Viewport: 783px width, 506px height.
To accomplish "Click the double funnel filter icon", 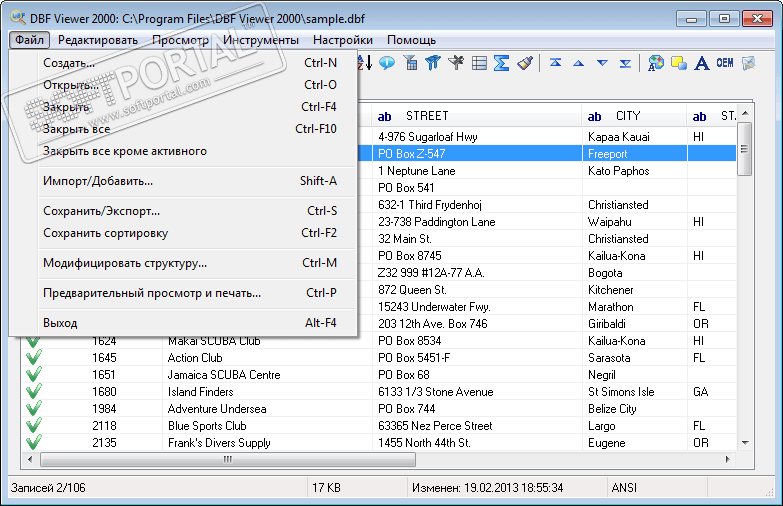I will click(x=433, y=63).
